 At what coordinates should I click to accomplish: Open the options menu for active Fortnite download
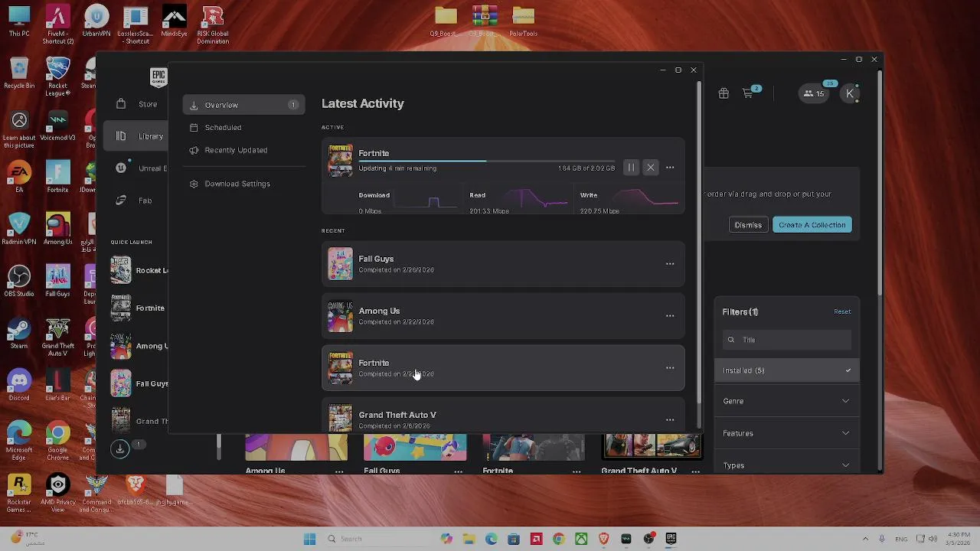click(670, 168)
